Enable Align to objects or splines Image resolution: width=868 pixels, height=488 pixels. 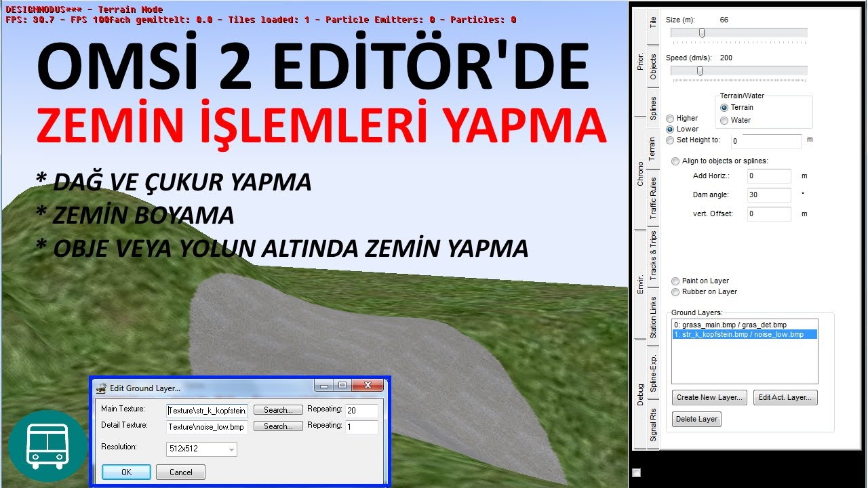tap(719, 161)
